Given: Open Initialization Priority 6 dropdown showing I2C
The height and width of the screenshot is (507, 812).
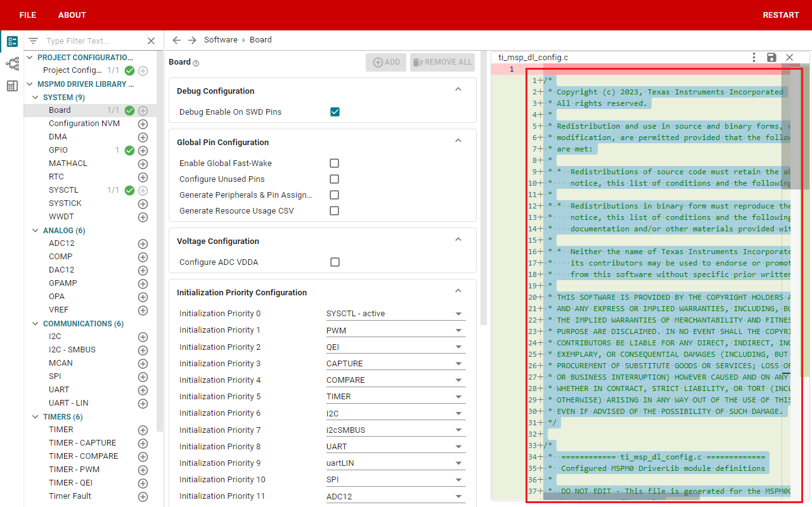Looking at the screenshot, I should [x=396, y=413].
